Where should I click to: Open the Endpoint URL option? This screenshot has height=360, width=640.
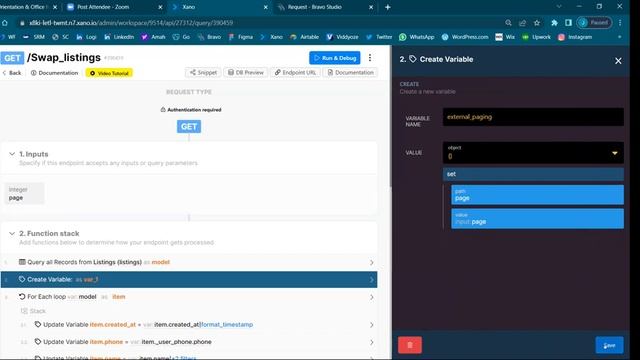coord(295,73)
